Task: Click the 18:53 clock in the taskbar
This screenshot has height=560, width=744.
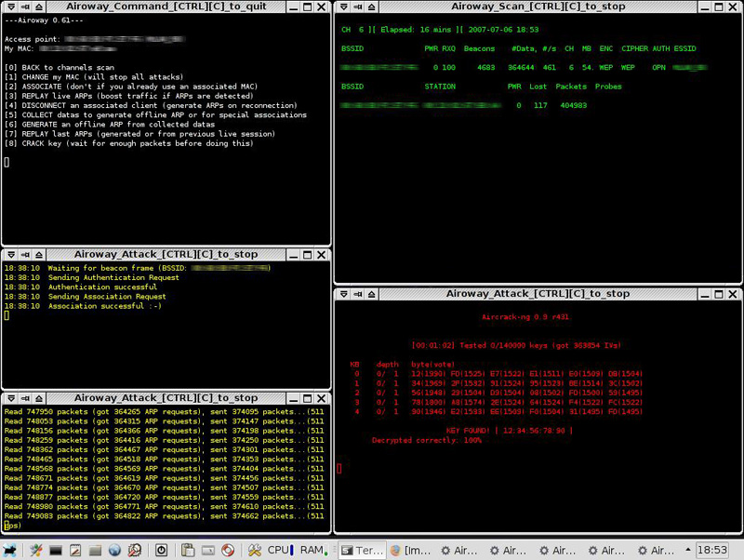Action: 712,550
